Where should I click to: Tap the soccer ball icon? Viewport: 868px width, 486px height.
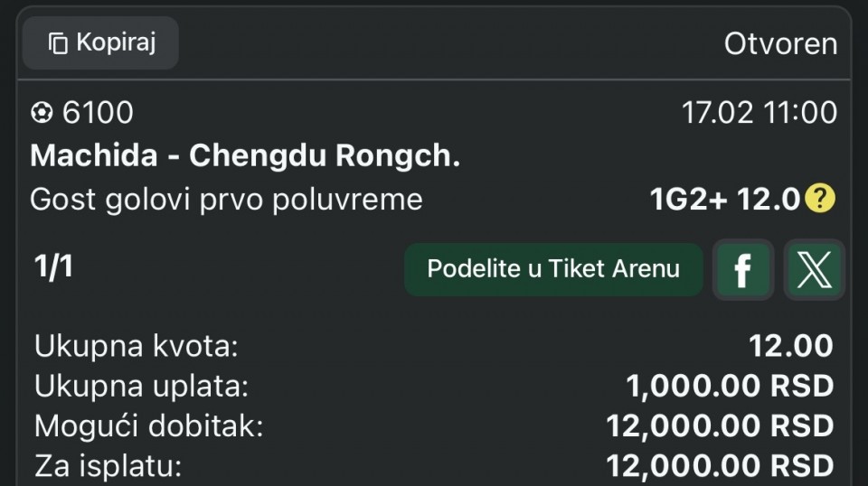click(42, 113)
